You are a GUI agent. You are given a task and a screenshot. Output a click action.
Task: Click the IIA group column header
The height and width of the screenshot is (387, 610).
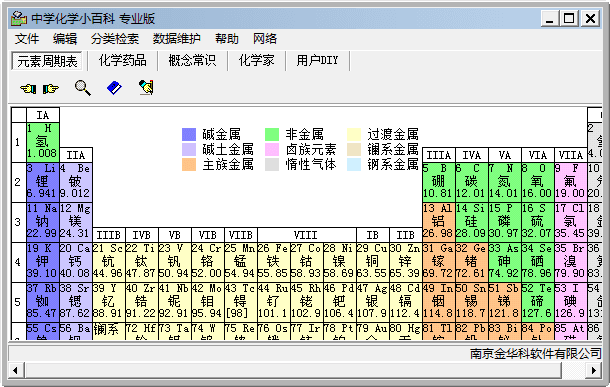[76, 155]
